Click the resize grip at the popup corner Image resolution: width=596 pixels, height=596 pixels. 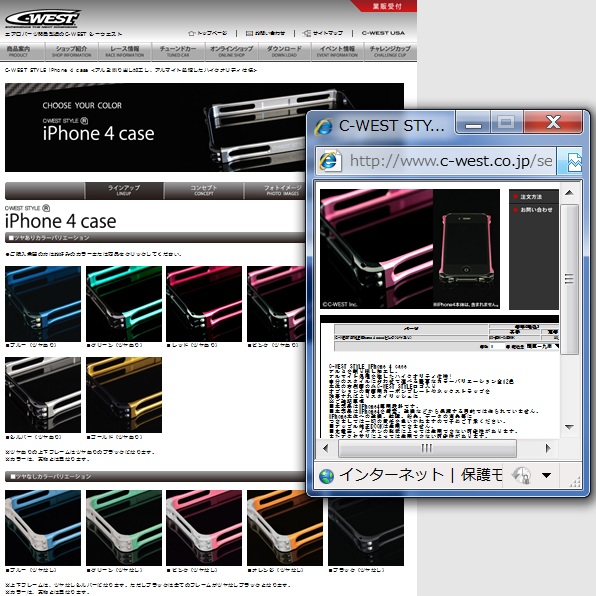(576, 482)
